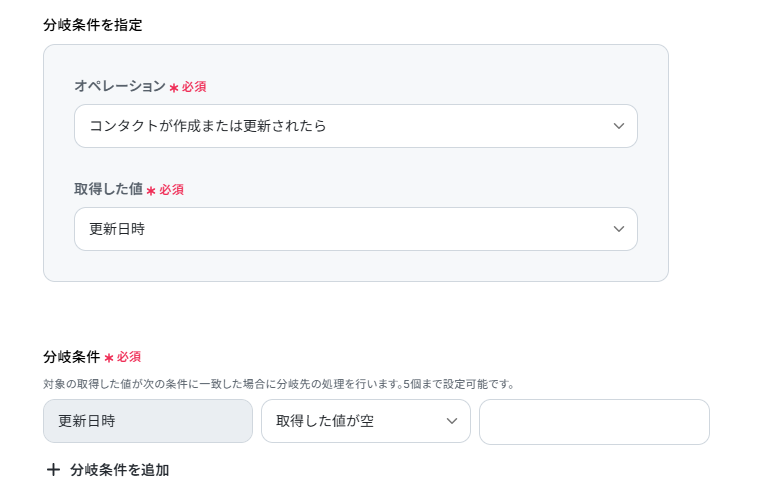The image size is (776, 490).
Task: Click the 分岐条件 label above the condition row
Action: [x=71, y=356]
